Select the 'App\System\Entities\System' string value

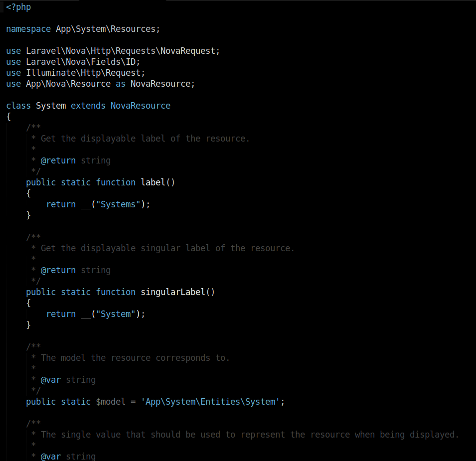tap(212, 401)
